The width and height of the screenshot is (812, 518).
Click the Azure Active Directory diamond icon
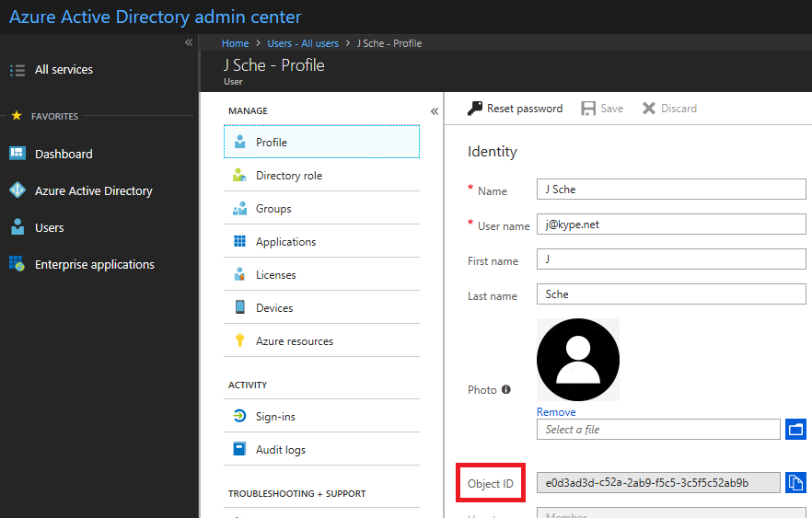pos(17,190)
